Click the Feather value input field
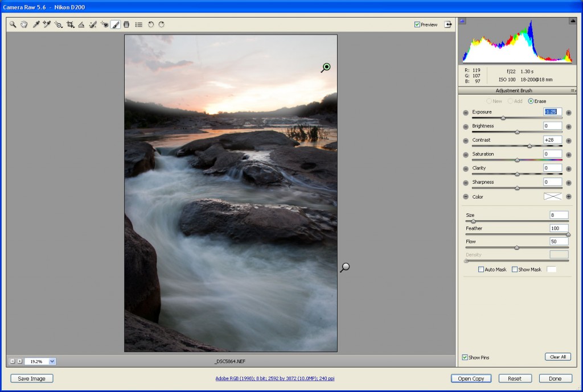Screen dimensions: 583x392 click(x=558, y=228)
